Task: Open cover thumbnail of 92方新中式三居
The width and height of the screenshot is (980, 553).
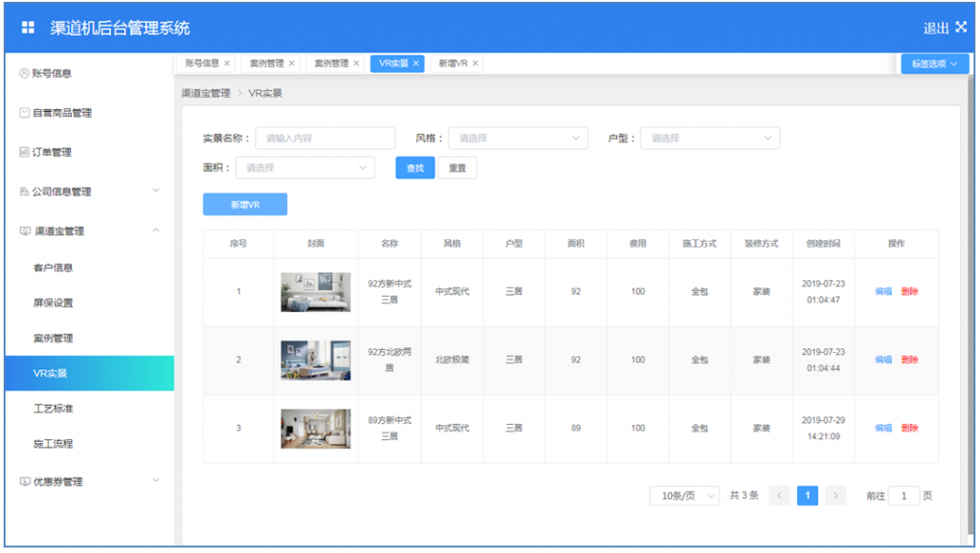Action: [316, 292]
